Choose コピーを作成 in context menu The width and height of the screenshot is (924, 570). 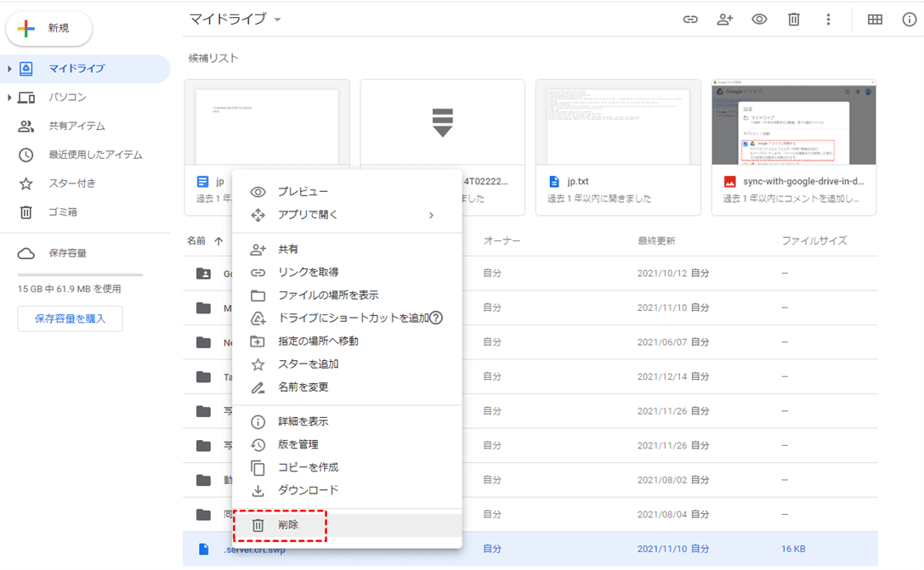pyautogui.click(x=347, y=467)
